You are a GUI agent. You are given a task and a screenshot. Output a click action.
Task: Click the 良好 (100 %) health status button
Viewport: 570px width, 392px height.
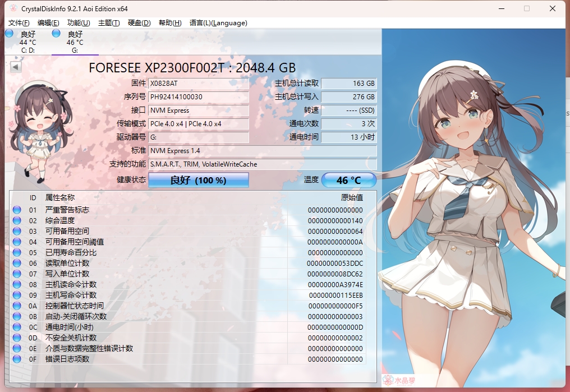[198, 180]
